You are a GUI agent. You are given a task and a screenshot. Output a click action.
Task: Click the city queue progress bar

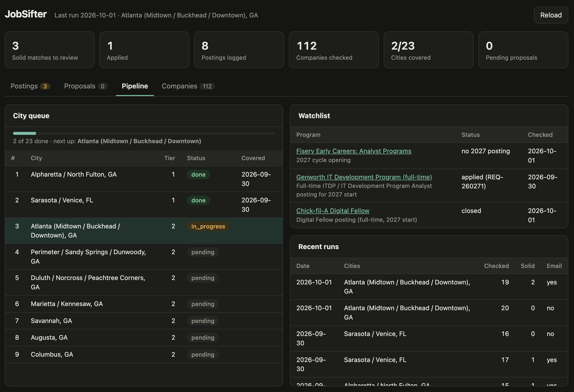144,133
